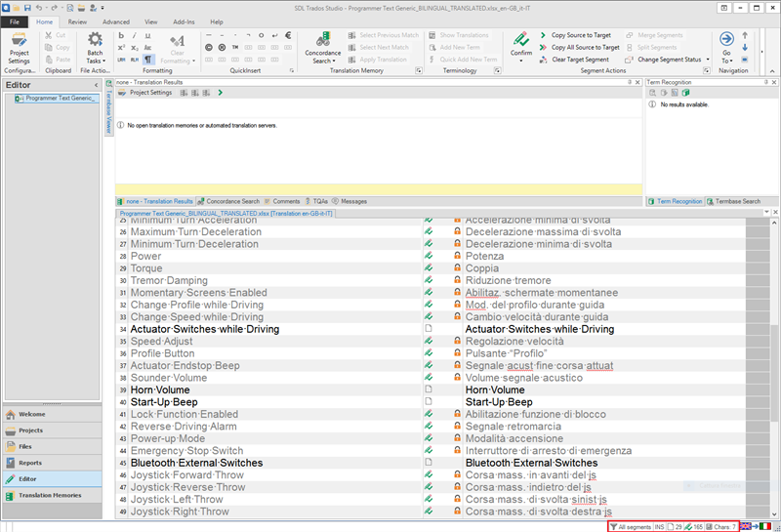Go to the previous segment arrow

tap(745, 35)
